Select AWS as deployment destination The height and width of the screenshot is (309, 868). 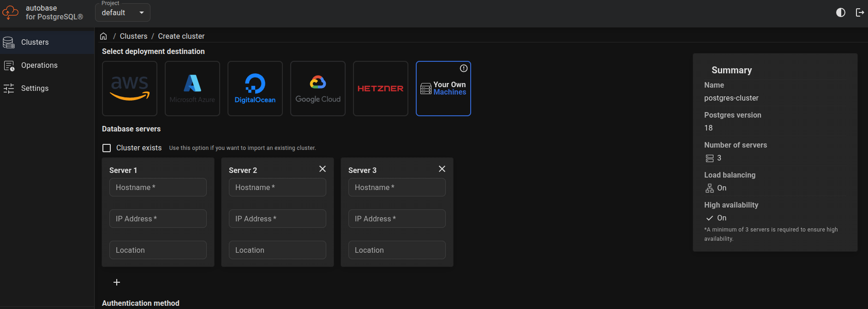click(130, 89)
